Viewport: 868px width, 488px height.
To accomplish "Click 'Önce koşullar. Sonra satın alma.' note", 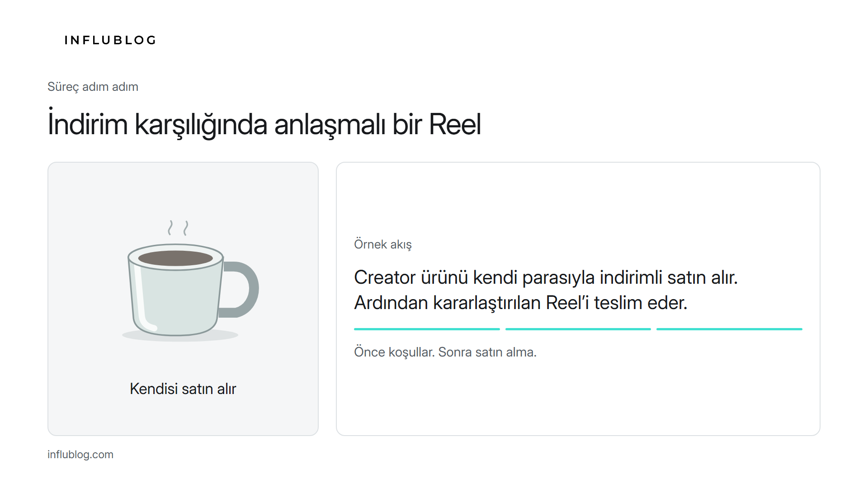I will (445, 352).
